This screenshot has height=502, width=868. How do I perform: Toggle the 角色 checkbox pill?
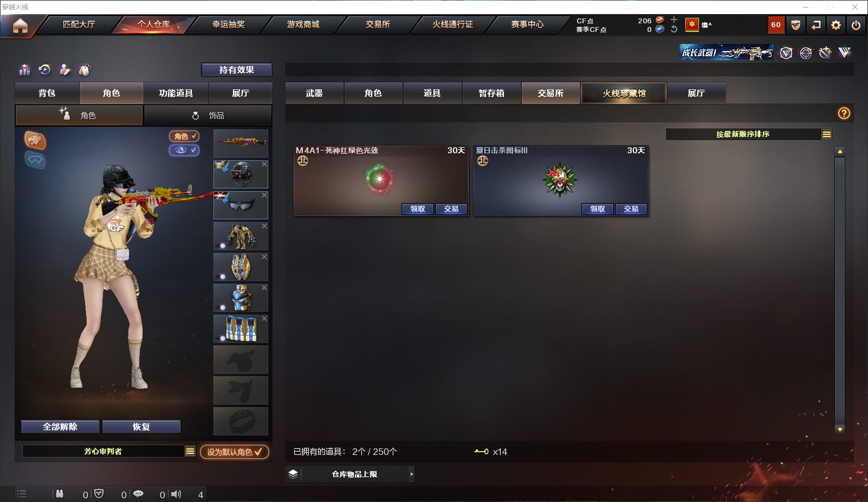point(184,136)
